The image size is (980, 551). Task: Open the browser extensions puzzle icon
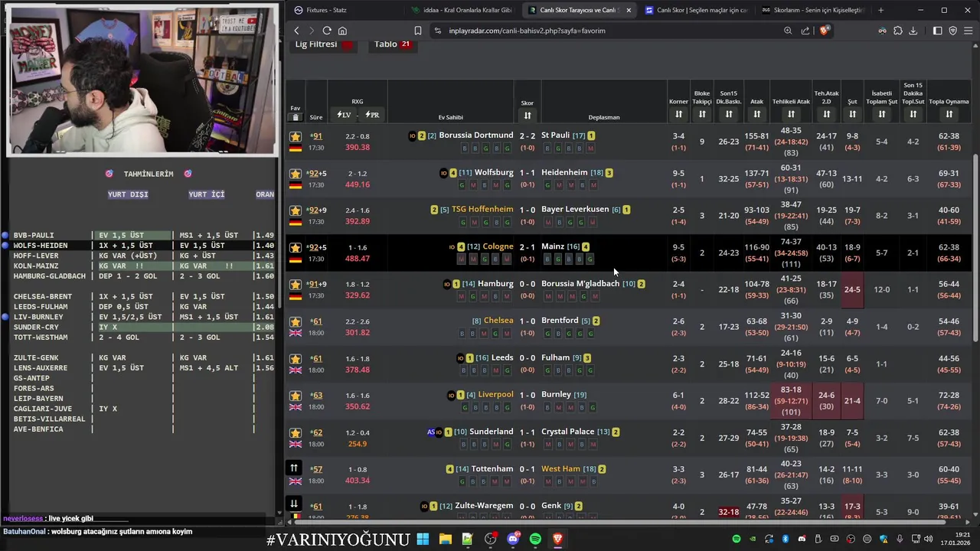(898, 31)
